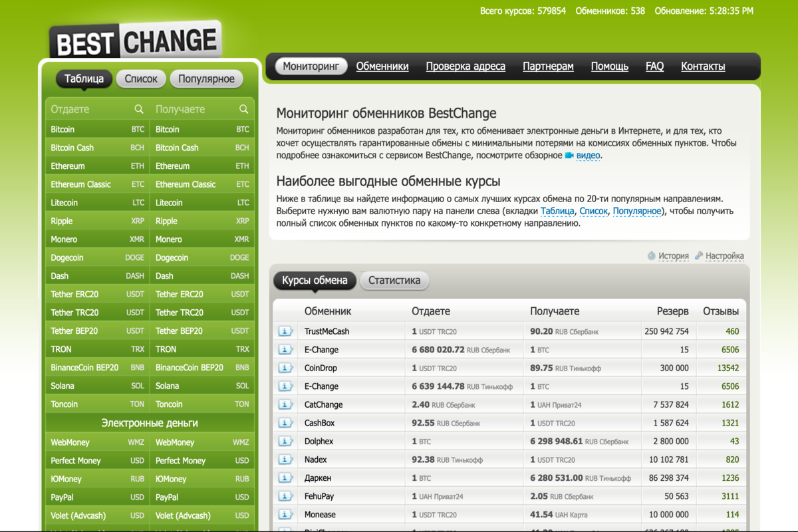Choose Perfect Money in the Получаете column
The image size is (798, 532).
coord(202,460)
